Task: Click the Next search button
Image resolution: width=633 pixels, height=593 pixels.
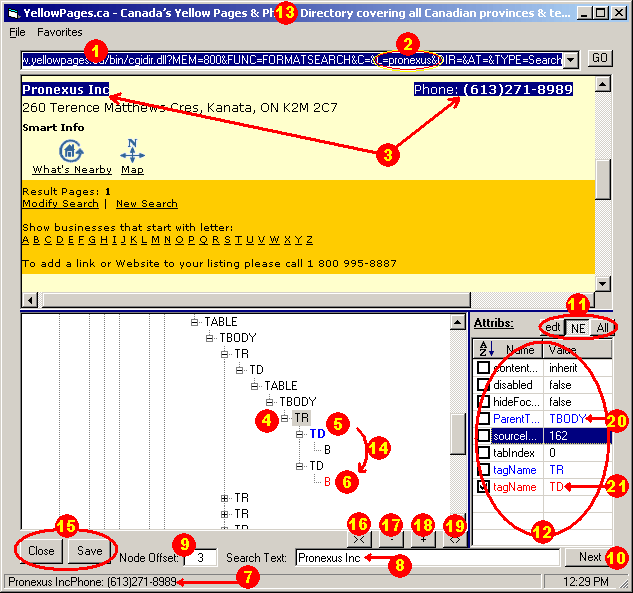Action: click(589, 557)
